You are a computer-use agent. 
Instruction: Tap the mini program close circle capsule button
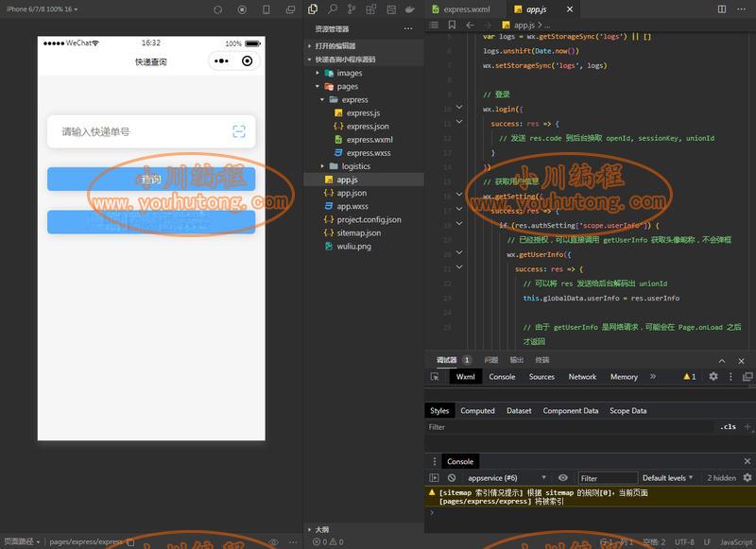coord(247,61)
